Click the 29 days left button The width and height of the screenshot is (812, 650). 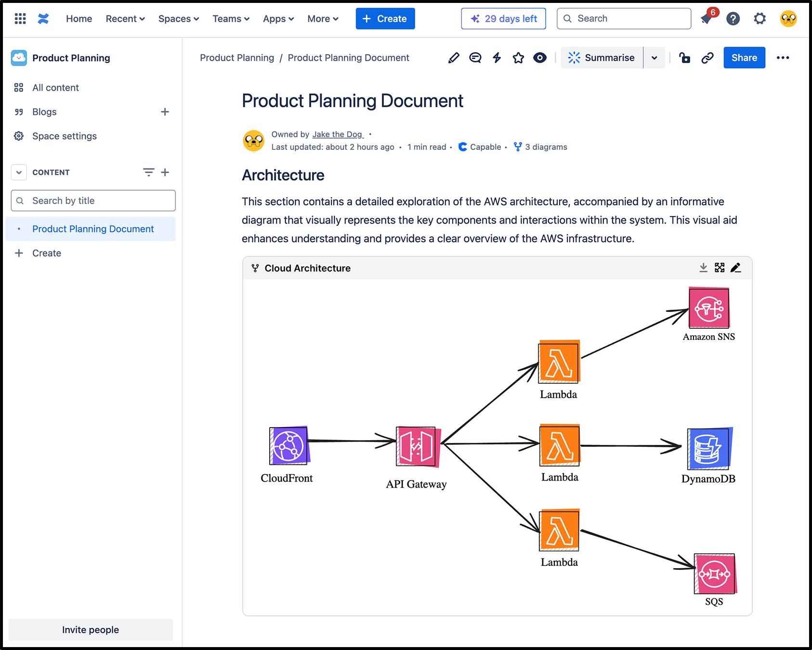[503, 19]
